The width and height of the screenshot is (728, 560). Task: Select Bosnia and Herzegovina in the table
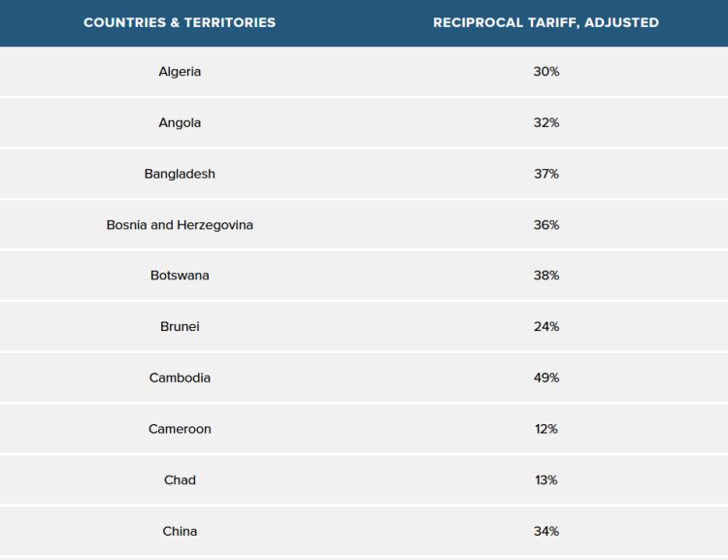(x=180, y=225)
